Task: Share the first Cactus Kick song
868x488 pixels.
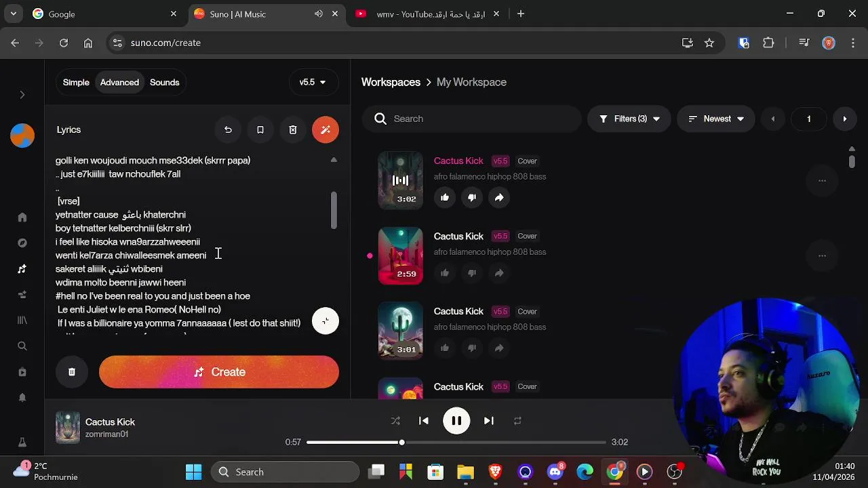Action: [499, 197]
